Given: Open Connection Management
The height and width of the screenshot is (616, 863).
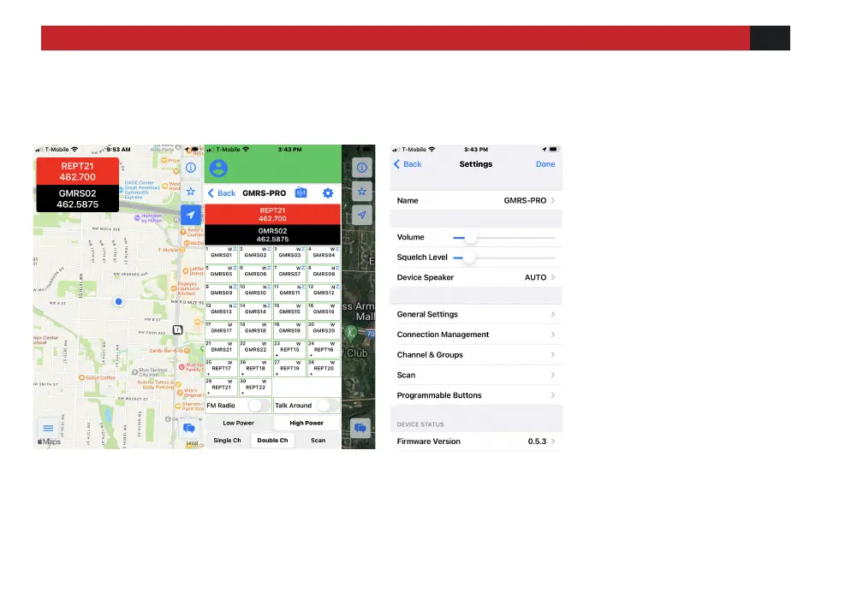Looking at the screenshot, I should click(476, 335).
